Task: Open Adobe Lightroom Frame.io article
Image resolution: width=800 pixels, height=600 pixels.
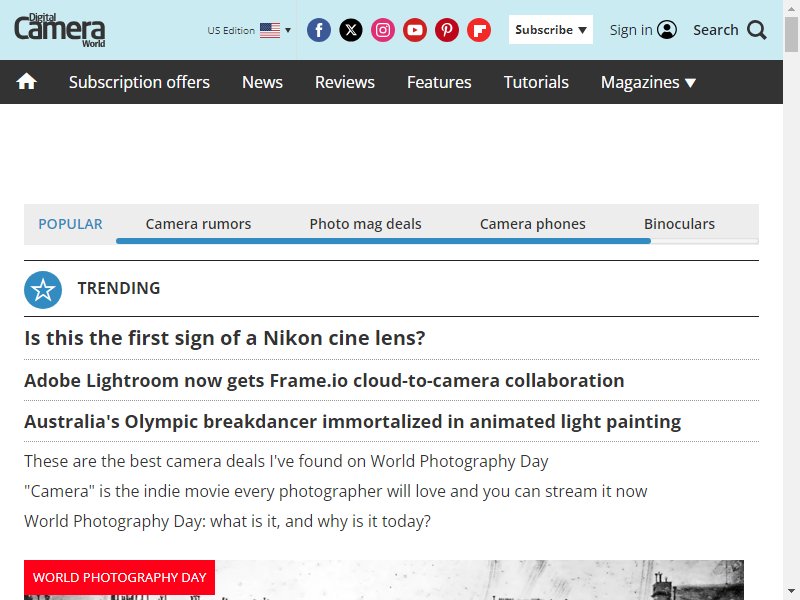Action: pos(324,381)
